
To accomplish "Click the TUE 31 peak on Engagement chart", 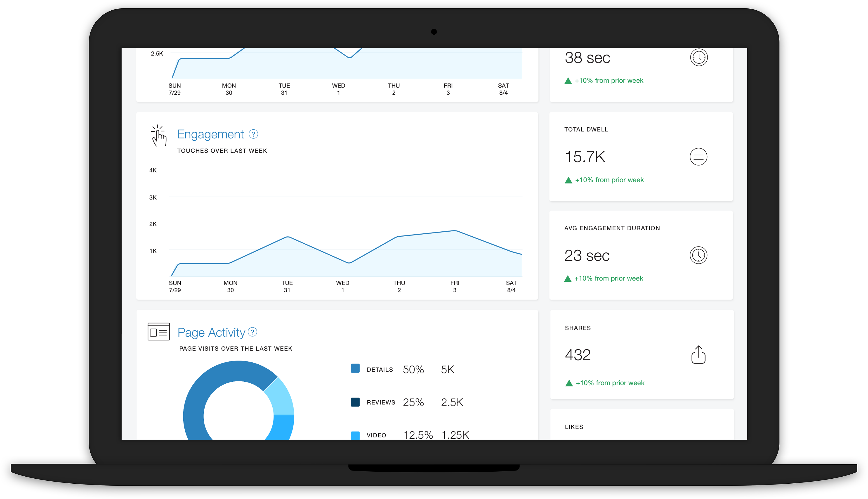I will 288,237.
